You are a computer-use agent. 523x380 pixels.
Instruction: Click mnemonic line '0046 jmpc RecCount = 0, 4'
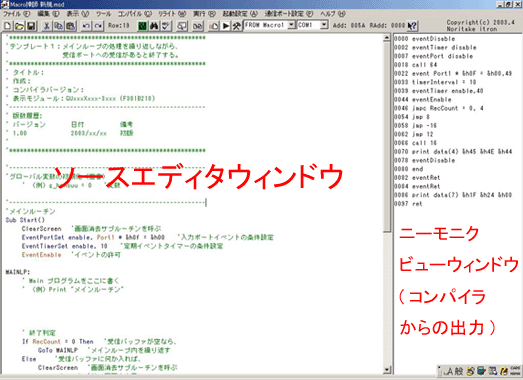point(439,108)
